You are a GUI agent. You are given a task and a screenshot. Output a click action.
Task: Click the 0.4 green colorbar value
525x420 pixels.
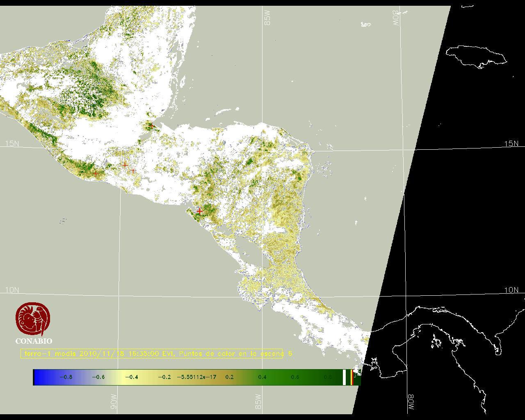[262, 377]
